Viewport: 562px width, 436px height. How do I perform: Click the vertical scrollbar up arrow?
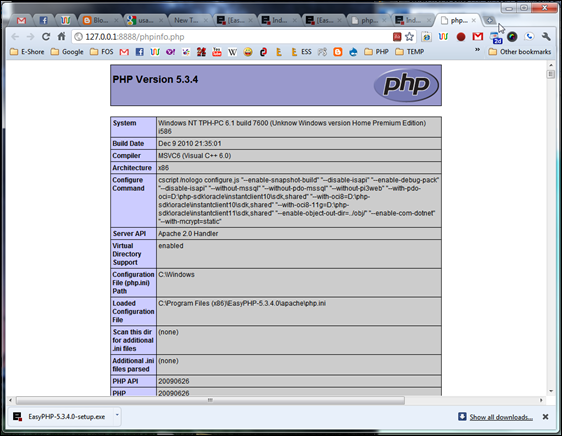pos(551,65)
